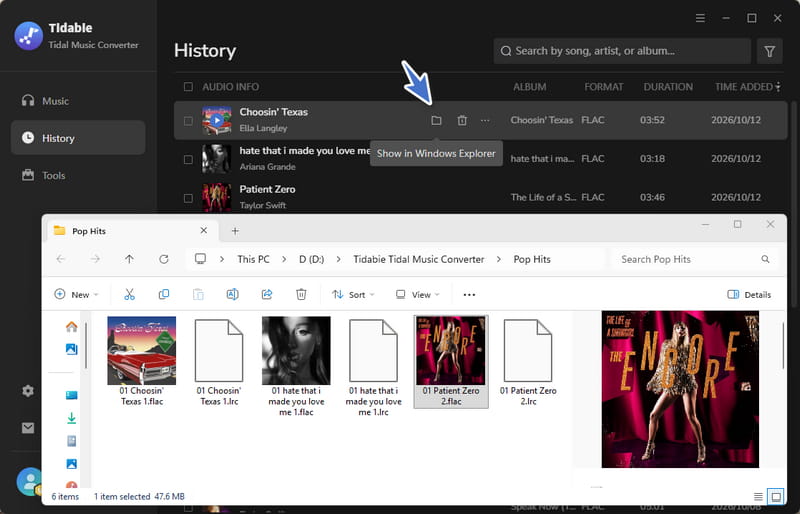
Task: Switch Explorer to large thumbnails view icon
Action: tap(776, 496)
